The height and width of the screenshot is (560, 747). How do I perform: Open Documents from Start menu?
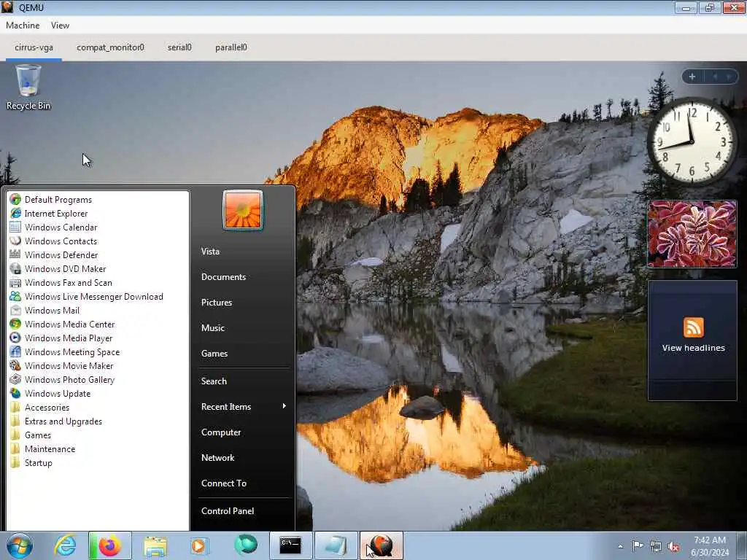tap(223, 276)
